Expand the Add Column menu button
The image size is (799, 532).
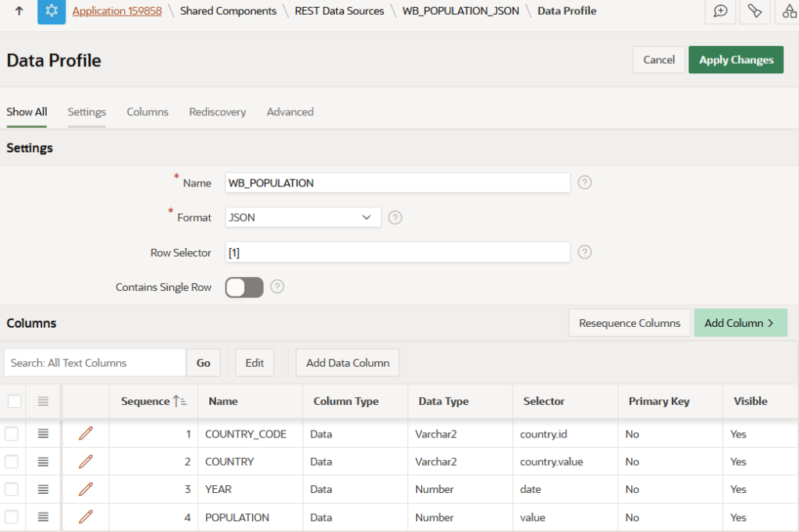click(x=740, y=323)
